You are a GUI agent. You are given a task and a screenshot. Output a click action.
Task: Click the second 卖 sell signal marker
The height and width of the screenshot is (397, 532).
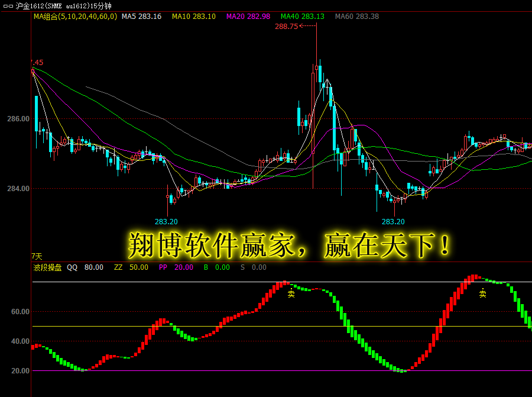(483, 294)
